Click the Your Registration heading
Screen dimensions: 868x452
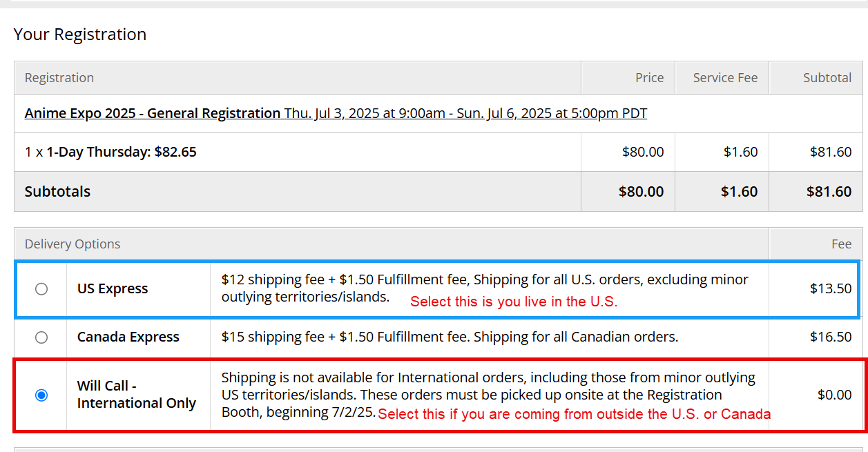tap(80, 35)
